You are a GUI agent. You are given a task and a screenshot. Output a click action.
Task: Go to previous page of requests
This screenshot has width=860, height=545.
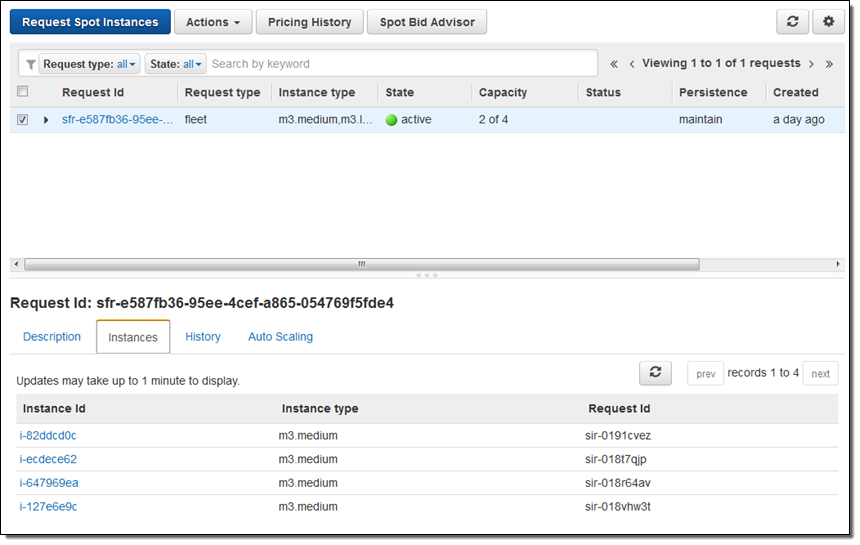[632, 64]
